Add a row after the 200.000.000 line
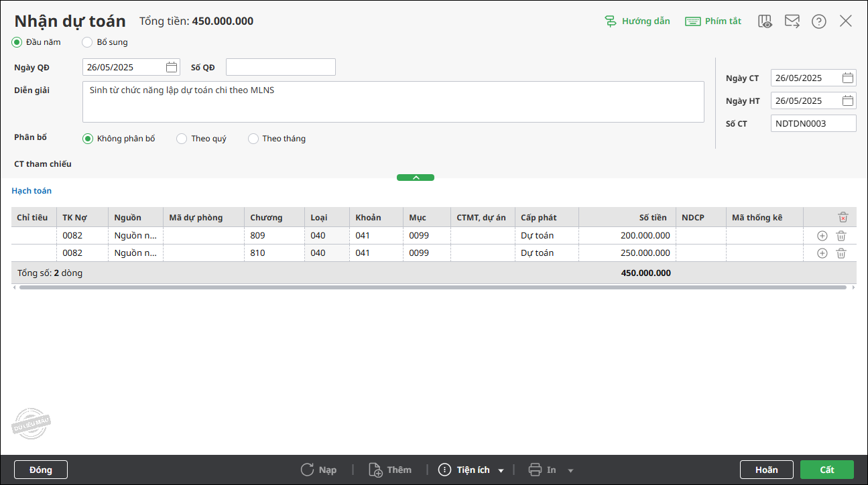 (822, 236)
